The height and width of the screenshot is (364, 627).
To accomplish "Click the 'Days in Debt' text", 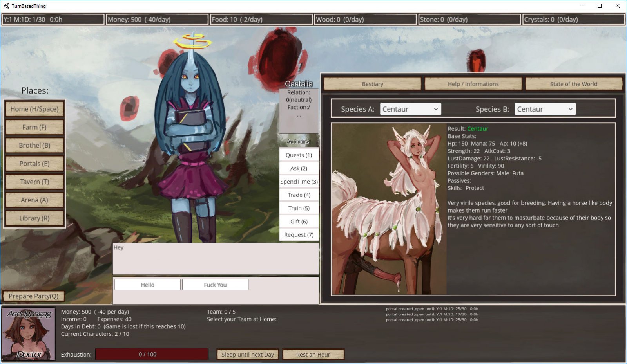I will coord(123,326).
